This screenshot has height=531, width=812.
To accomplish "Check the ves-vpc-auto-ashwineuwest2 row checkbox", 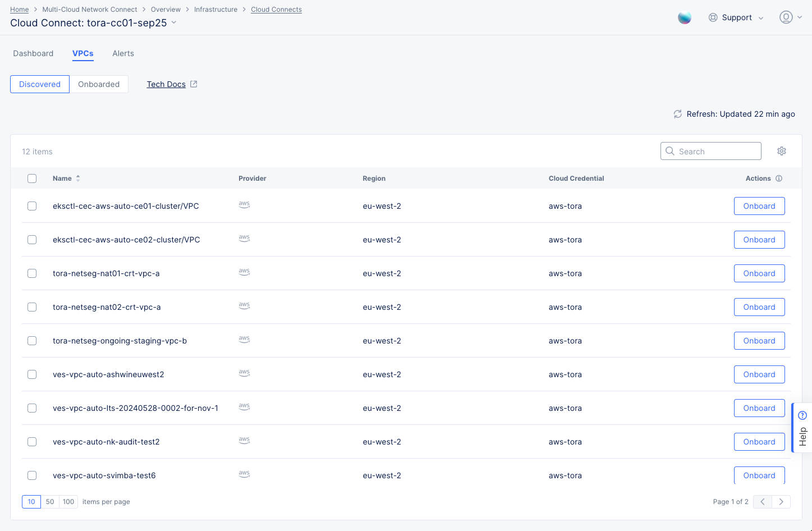I will (32, 374).
